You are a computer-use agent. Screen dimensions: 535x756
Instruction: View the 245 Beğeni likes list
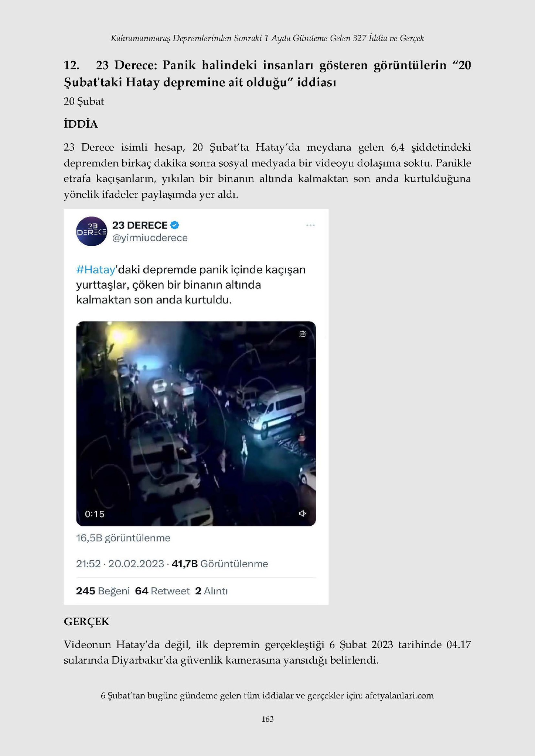coord(103,591)
